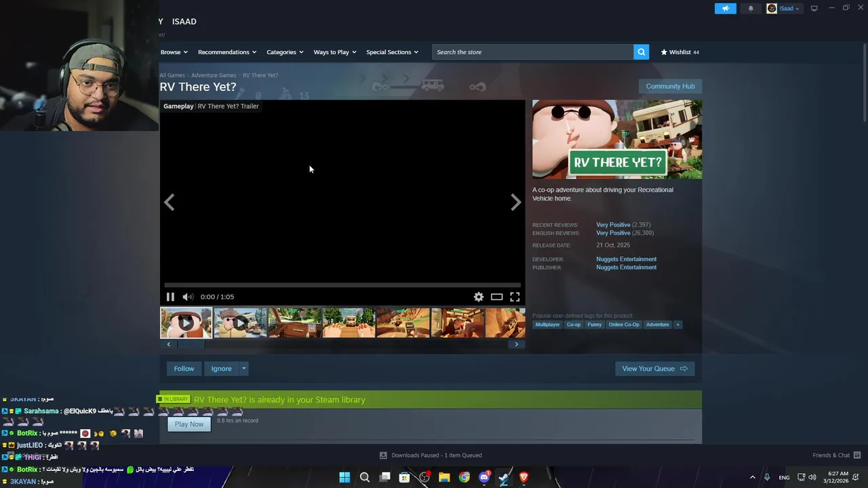Screen dimensions: 868x488
Task: Select the Multiplayer tag
Action: coord(547,325)
